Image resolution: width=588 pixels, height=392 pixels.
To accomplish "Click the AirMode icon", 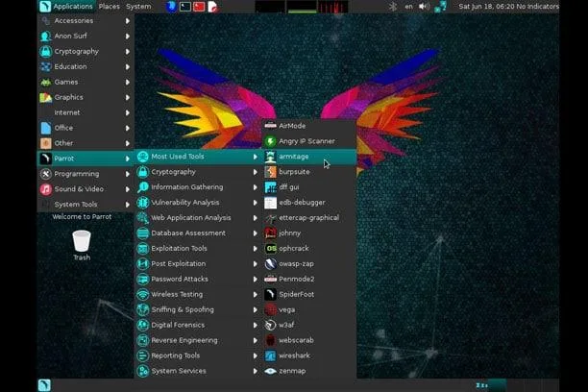I will click(x=270, y=126).
